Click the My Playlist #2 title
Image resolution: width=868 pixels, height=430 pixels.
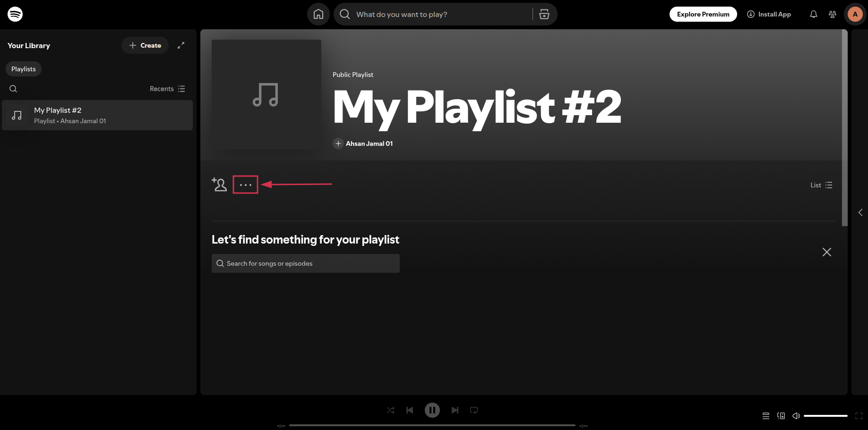(477, 108)
